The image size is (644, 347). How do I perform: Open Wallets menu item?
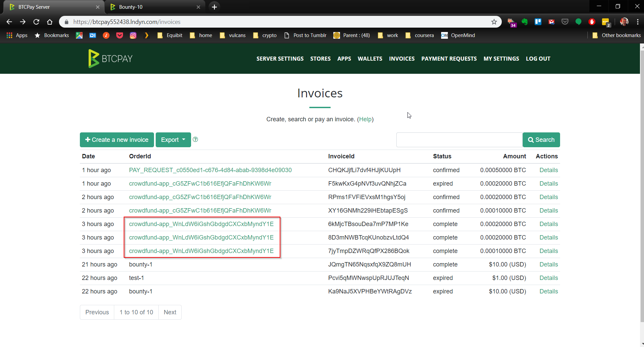[370, 59]
